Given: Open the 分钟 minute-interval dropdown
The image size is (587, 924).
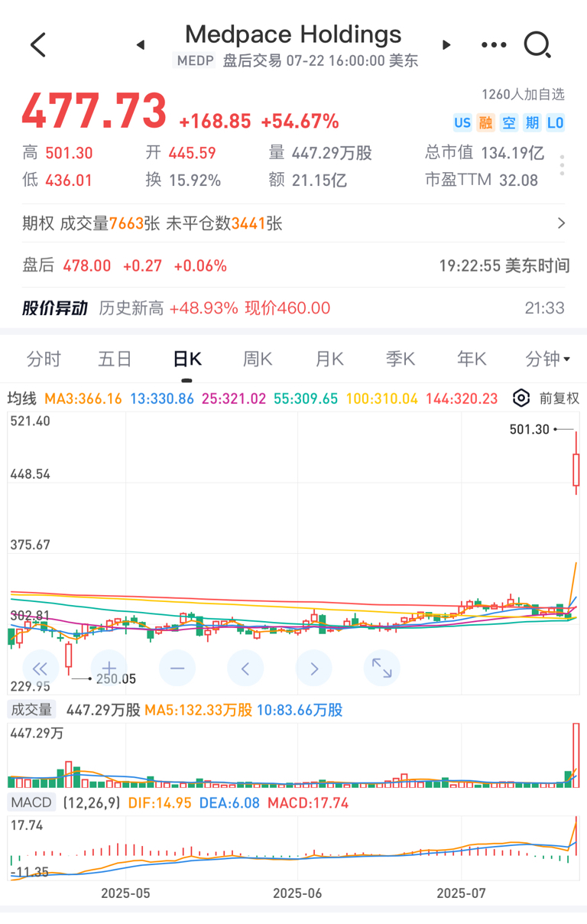Looking at the screenshot, I should (548, 359).
